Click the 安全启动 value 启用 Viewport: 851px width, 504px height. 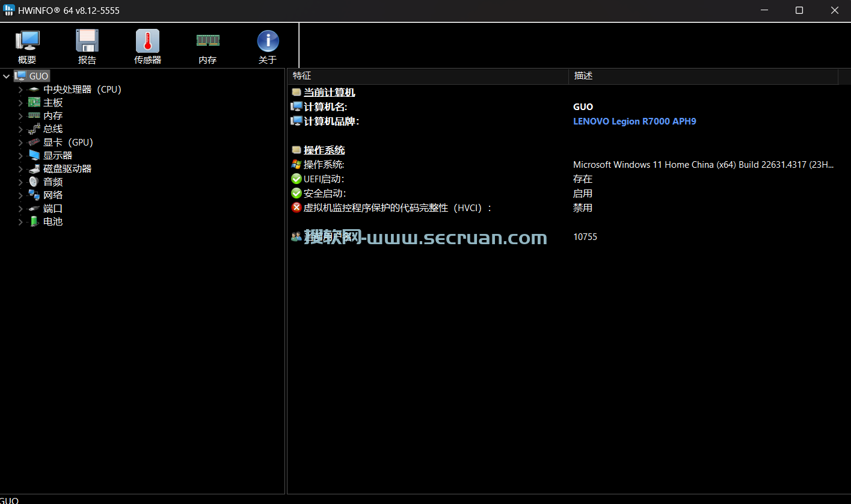tap(583, 193)
